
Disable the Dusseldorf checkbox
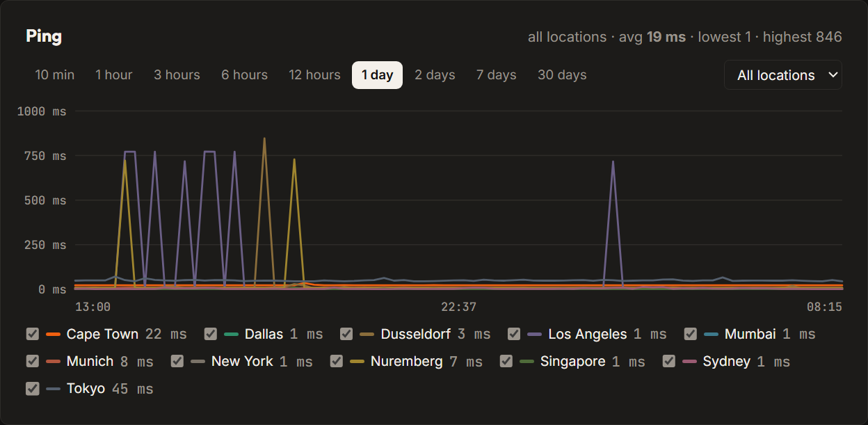coord(346,334)
